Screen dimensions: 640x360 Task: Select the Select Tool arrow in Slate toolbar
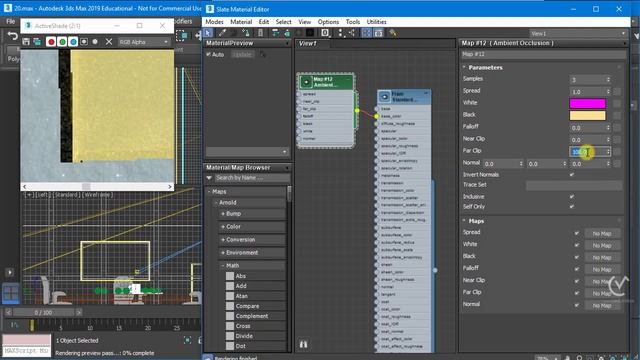(208, 33)
